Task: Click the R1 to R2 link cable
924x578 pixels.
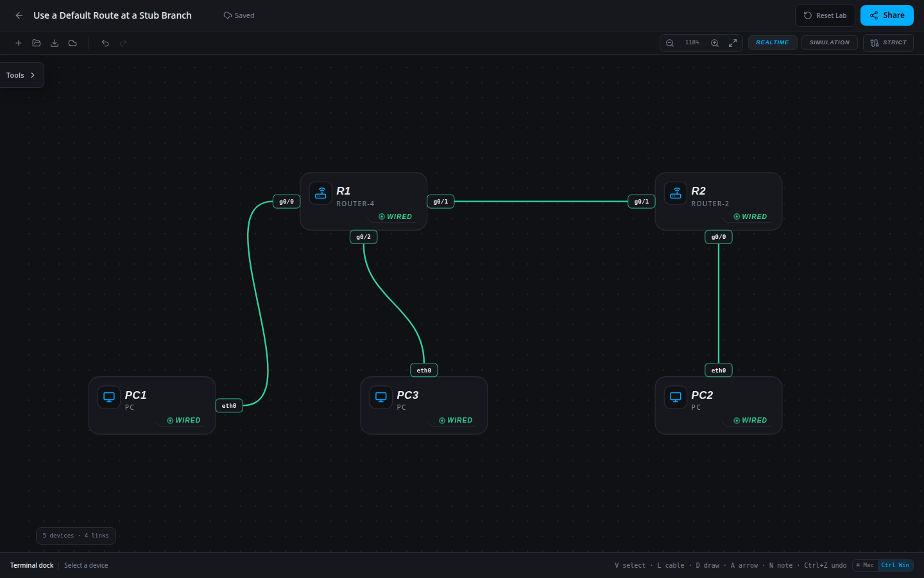Action: (x=541, y=202)
